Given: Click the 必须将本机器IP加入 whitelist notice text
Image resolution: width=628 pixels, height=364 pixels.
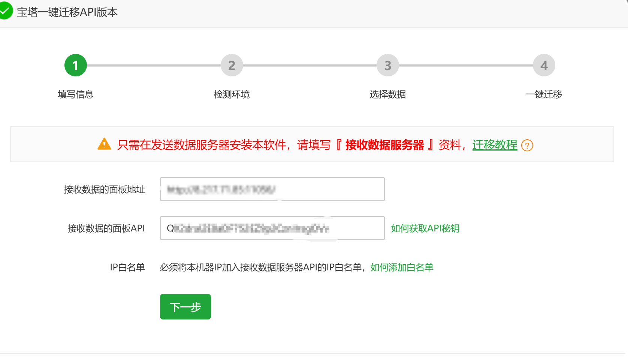Looking at the screenshot, I should click(262, 267).
